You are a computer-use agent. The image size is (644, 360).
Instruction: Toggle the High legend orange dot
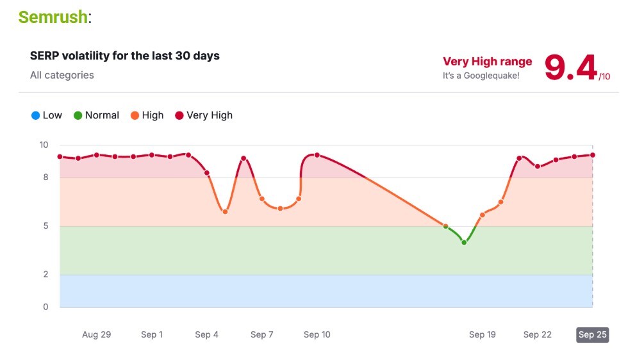point(135,115)
